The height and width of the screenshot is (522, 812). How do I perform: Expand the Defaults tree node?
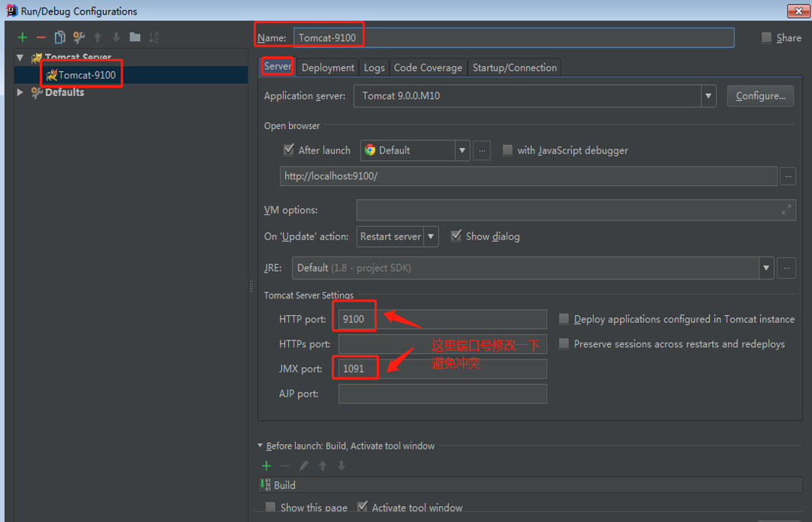click(20, 92)
